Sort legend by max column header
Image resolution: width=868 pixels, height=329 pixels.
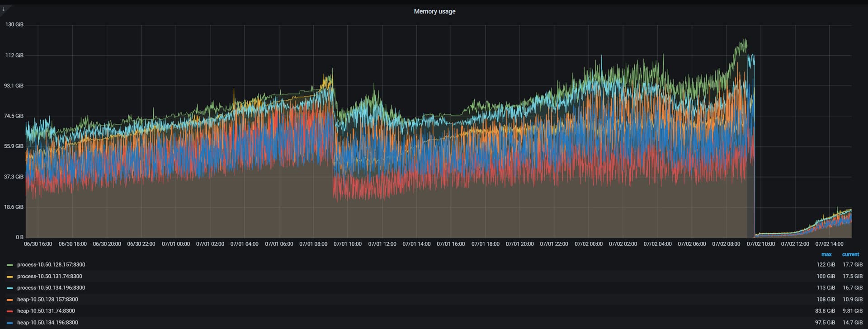tap(826, 254)
